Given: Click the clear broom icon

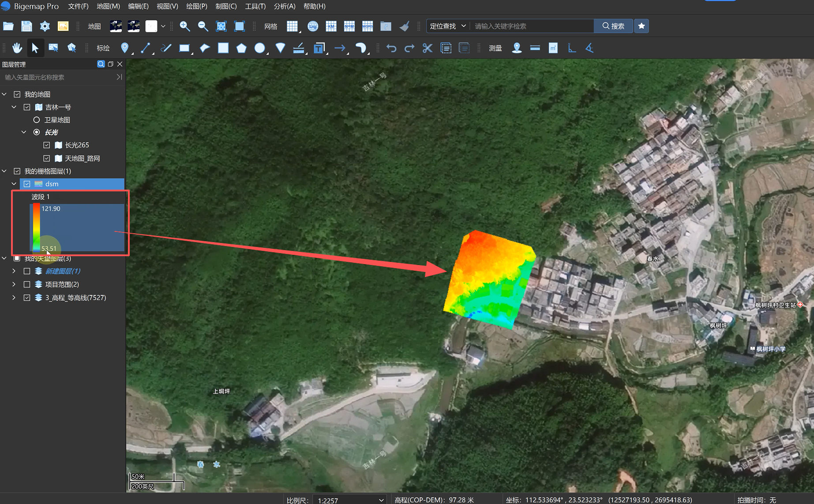Looking at the screenshot, I should pyautogui.click(x=404, y=26).
